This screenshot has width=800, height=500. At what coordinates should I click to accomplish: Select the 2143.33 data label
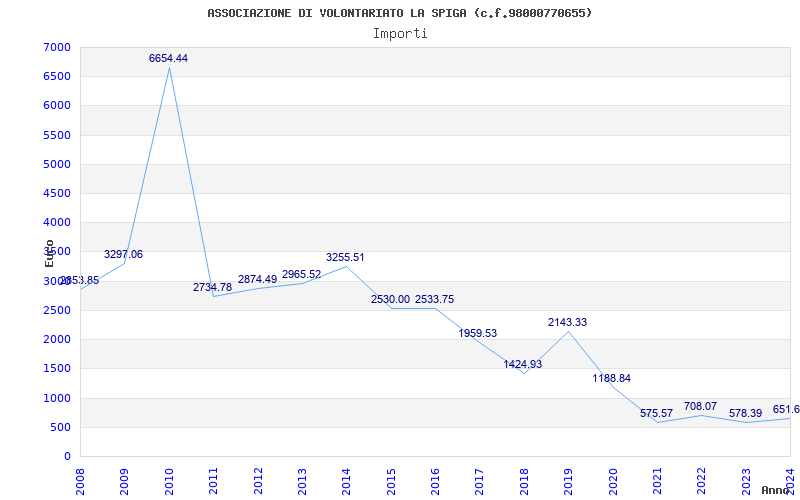click(567, 322)
